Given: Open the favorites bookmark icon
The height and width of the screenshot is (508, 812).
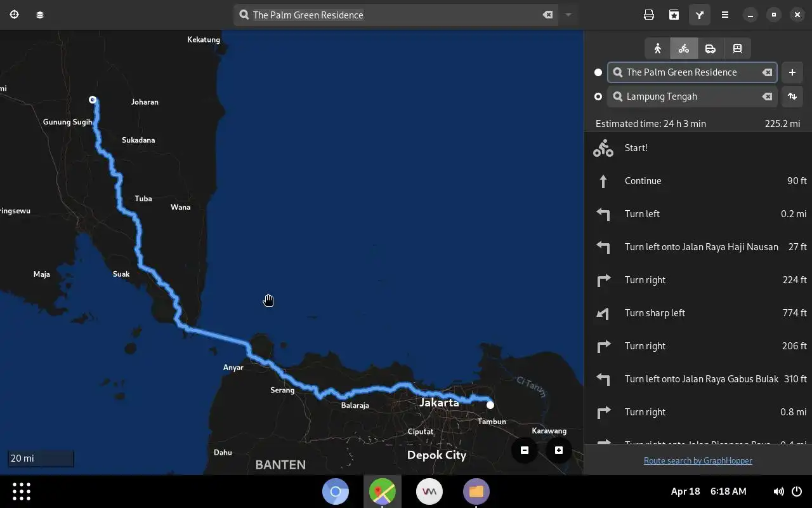Looking at the screenshot, I should 674,15.
